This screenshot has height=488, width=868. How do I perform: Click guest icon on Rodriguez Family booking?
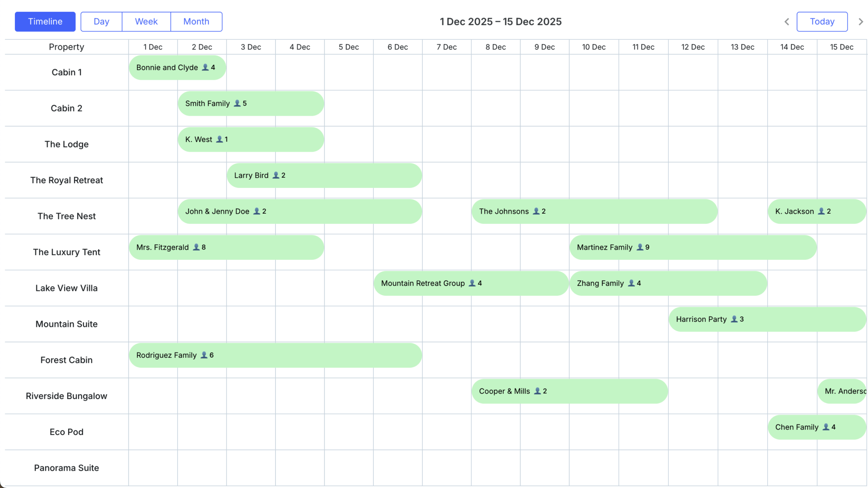(x=204, y=355)
